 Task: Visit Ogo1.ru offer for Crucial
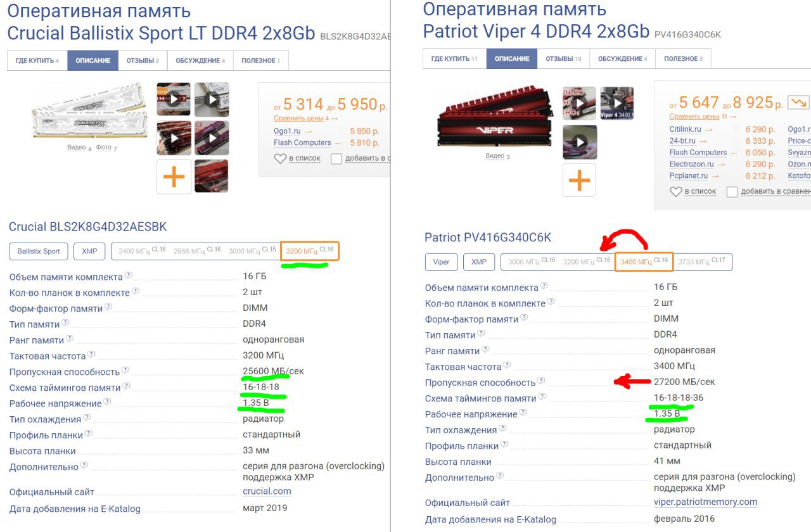click(x=288, y=131)
